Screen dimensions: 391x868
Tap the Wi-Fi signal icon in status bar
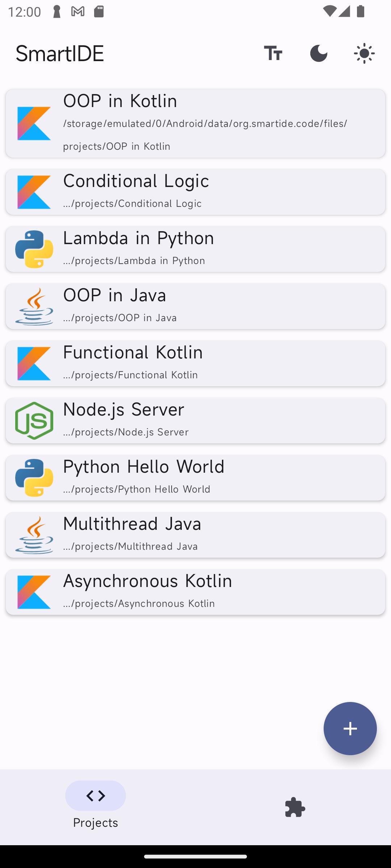[x=329, y=12]
